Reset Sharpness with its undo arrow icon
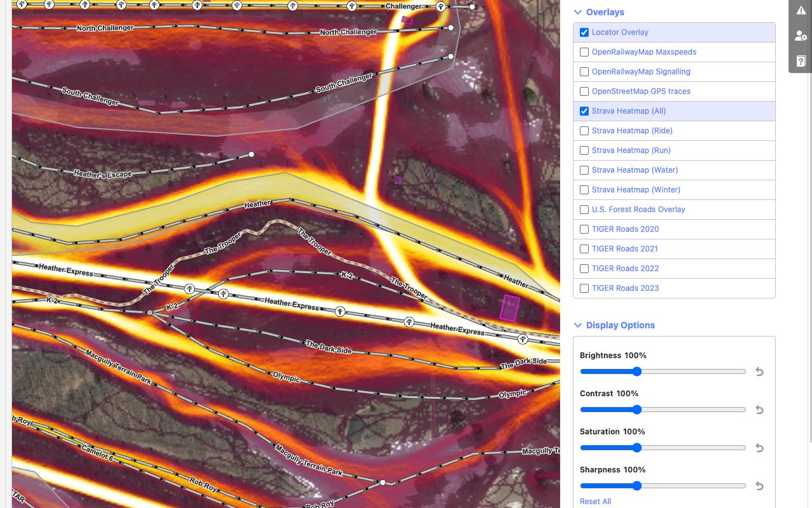 (759, 486)
